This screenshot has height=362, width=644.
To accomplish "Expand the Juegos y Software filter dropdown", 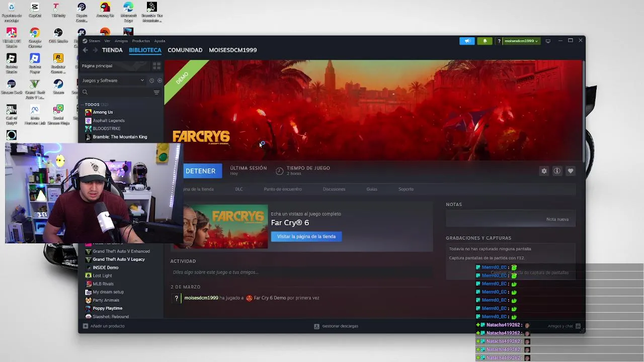I will [x=113, y=80].
